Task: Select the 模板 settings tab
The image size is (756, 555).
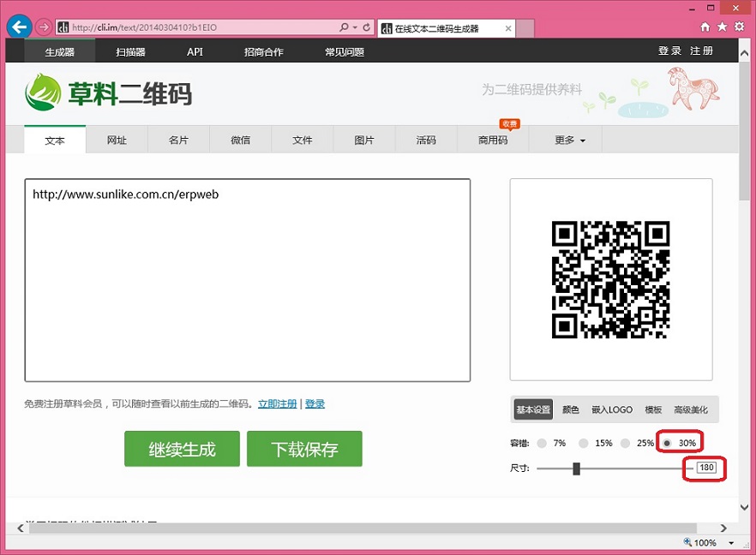Action: (653, 409)
